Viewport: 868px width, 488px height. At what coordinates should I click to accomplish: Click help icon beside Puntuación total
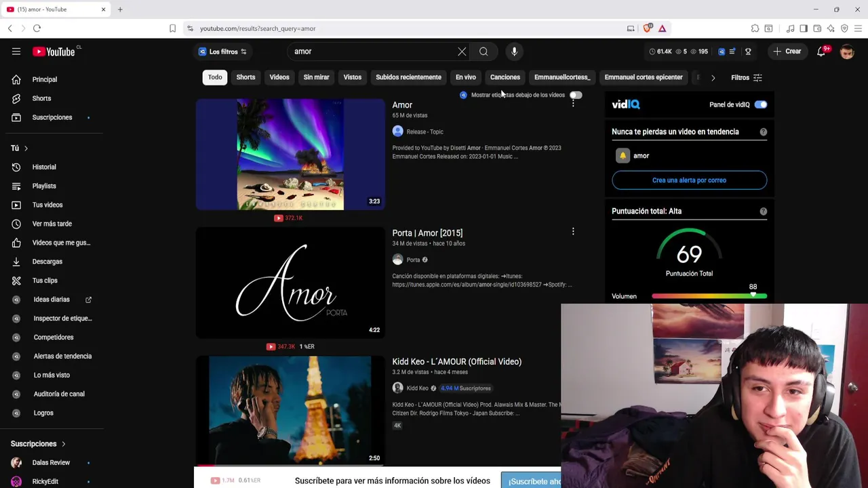click(764, 211)
